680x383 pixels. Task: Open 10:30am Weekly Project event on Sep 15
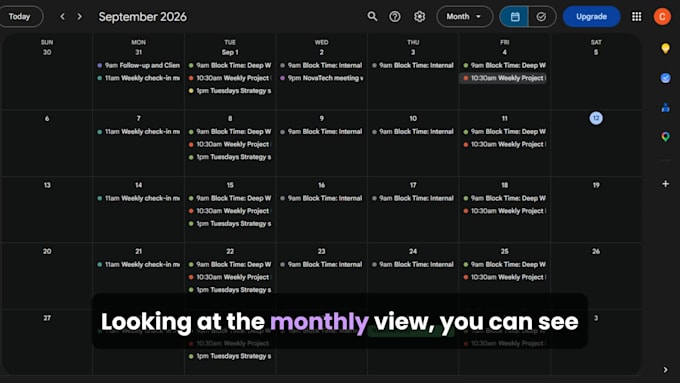point(230,211)
